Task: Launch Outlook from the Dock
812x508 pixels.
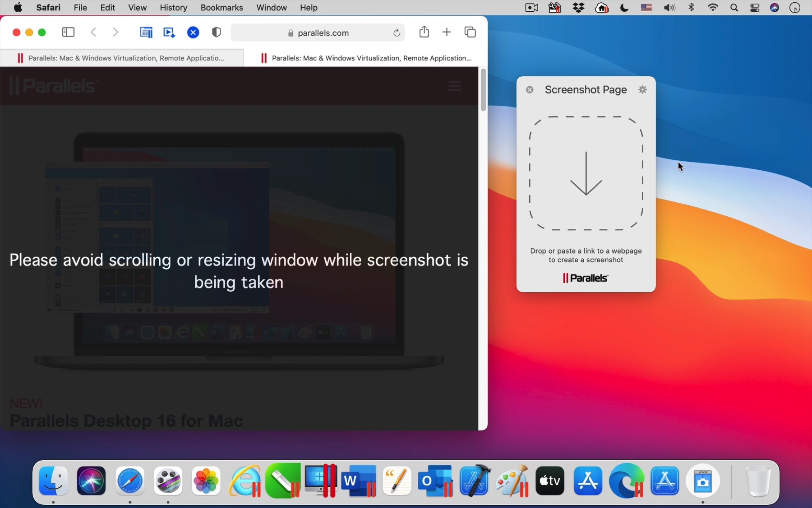Action: [x=435, y=481]
